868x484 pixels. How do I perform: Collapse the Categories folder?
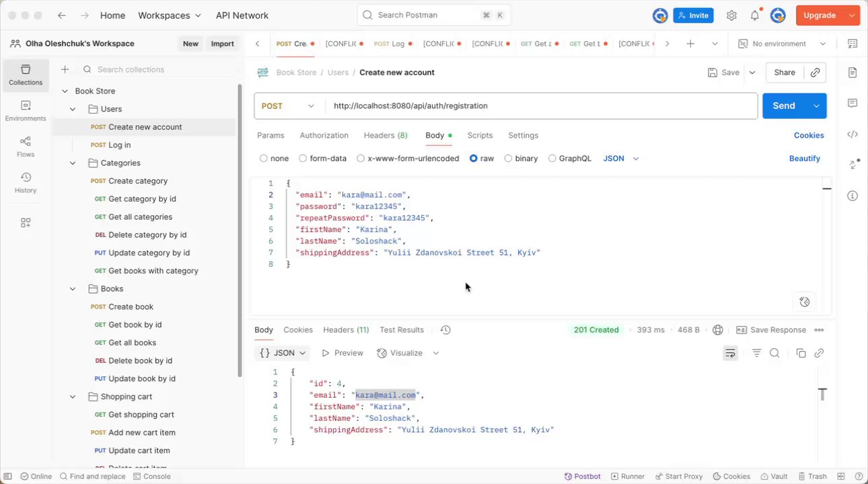[73, 163]
